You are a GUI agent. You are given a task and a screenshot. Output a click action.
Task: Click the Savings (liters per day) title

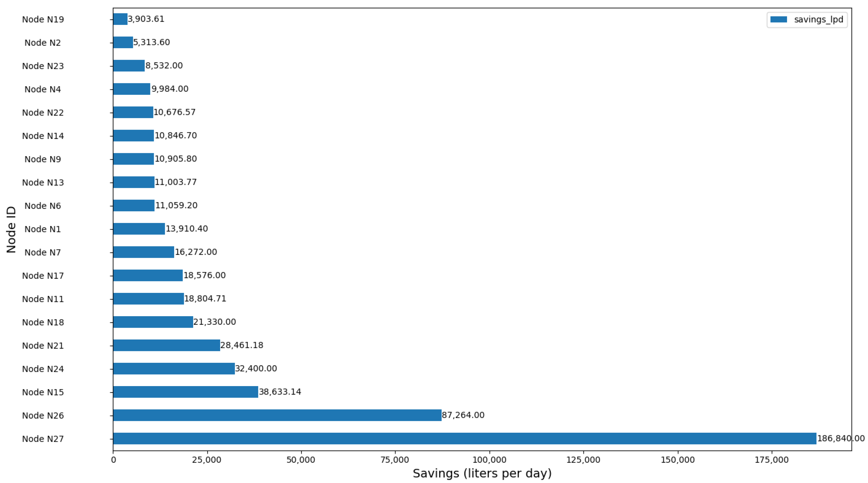tap(482, 474)
